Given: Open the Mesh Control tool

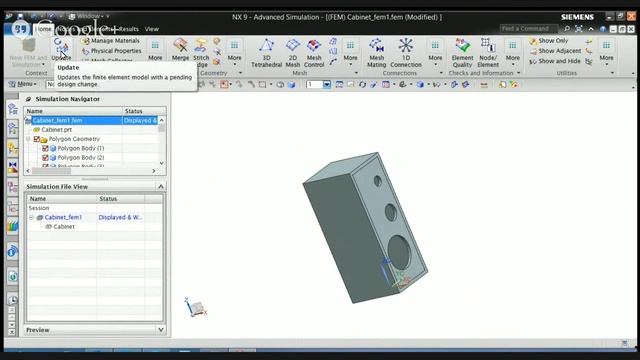Looking at the screenshot, I should [x=314, y=53].
